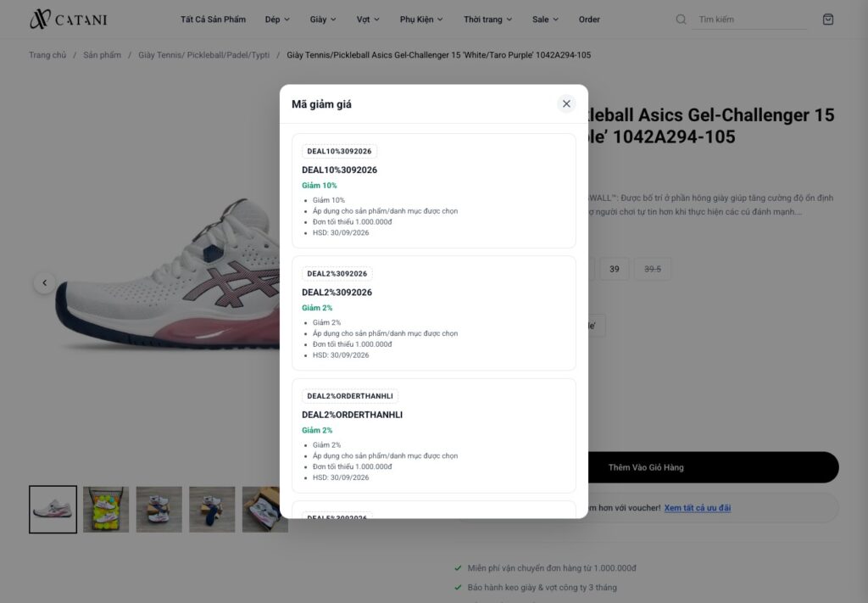The height and width of the screenshot is (603, 868).
Task: Open the Phụ Kiện menu
Action: pyautogui.click(x=421, y=20)
